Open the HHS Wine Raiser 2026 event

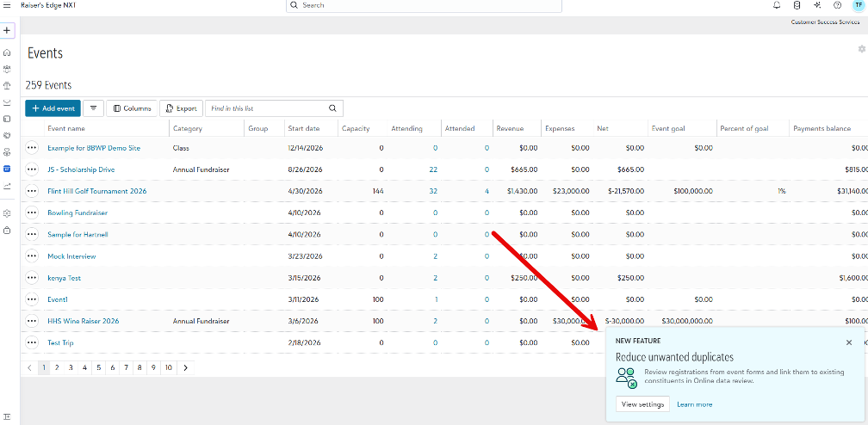(x=83, y=321)
